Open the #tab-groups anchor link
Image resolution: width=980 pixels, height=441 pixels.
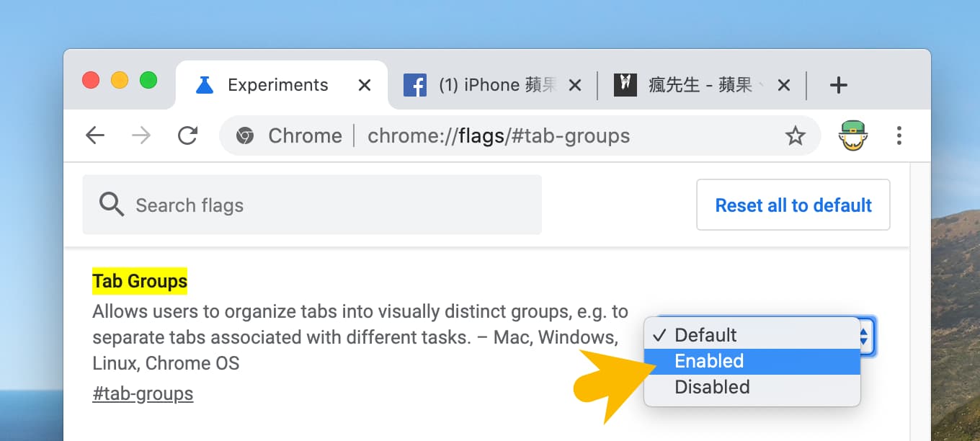(x=143, y=393)
